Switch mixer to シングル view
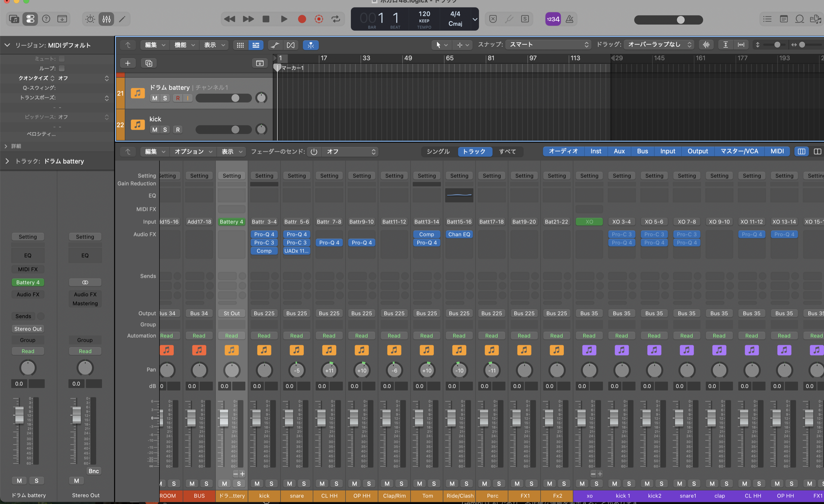Viewport: 824px width, 504px height. 438,151
